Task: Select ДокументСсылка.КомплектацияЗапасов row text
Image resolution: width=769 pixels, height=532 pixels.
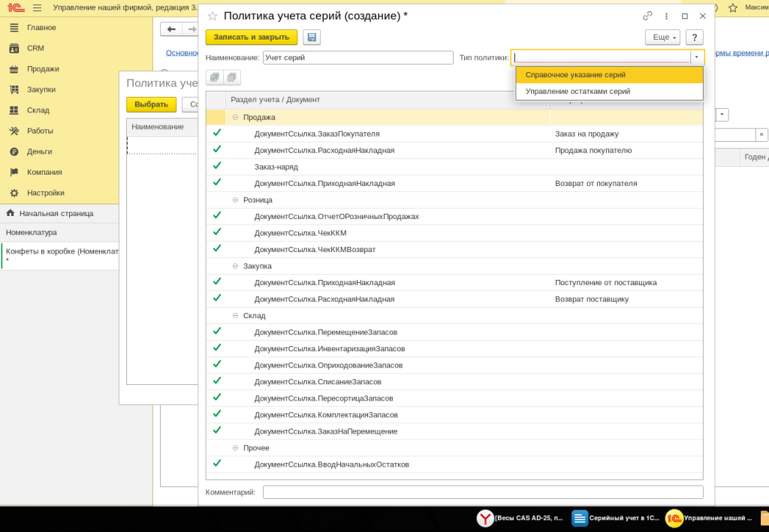Action: [x=326, y=415]
